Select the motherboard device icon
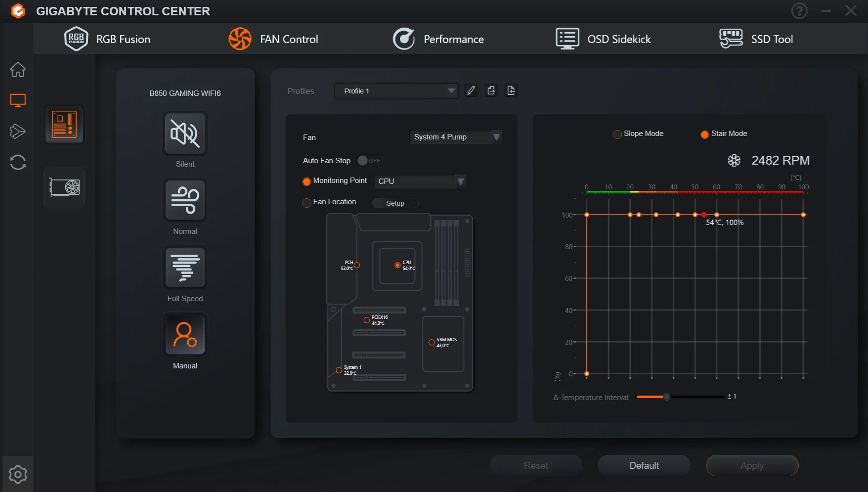Image resolution: width=868 pixels, height=492 pixels. point(64,124)
